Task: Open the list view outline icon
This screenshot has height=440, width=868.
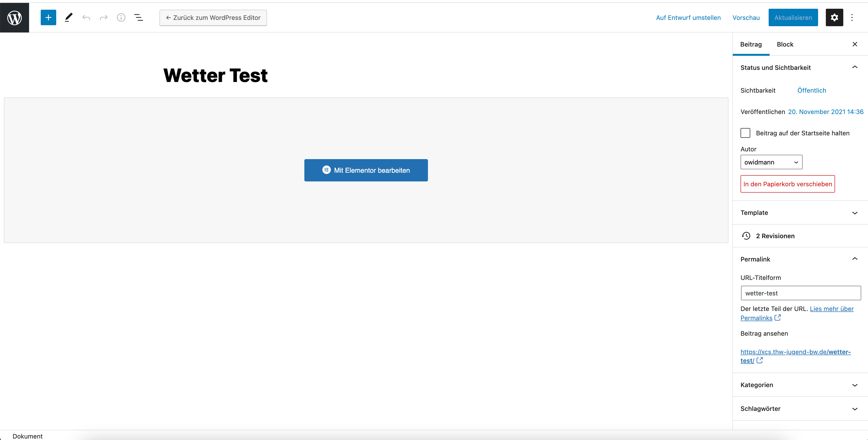Action: coord(139,17)
